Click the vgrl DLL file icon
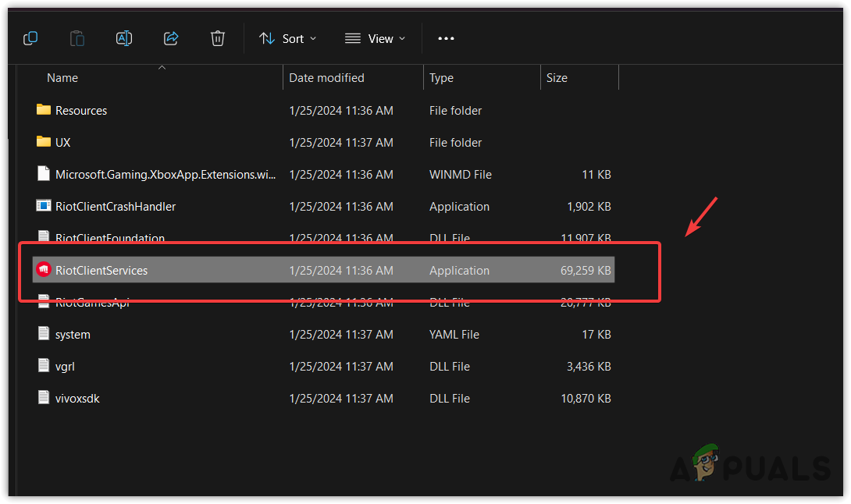This screenshot has height=504, width=851. [44, 365]
